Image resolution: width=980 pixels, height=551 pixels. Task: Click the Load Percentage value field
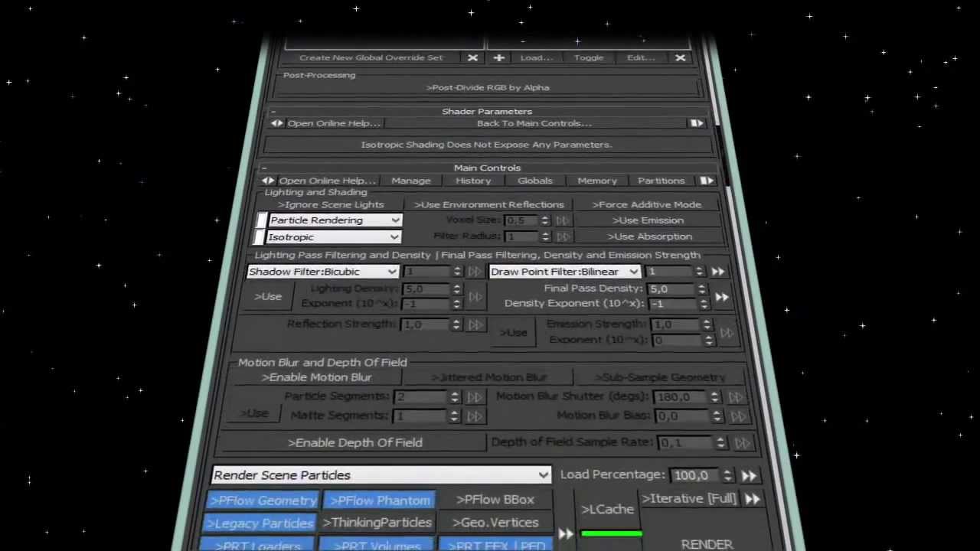pos(695,476)
